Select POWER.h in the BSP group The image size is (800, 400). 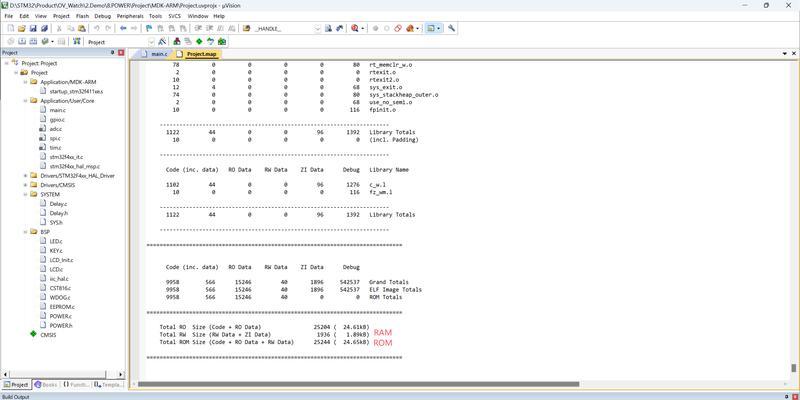pyautogui.click(x=61, y=325)
